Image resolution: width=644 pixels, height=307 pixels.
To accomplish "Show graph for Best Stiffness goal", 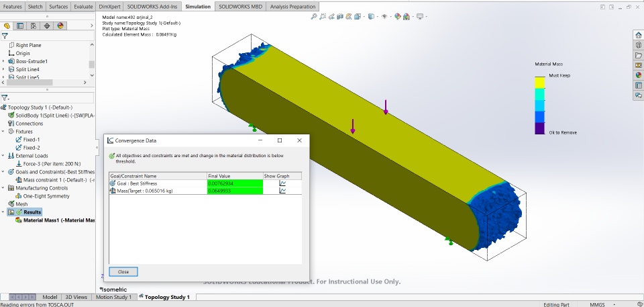I will click(282, 183).
